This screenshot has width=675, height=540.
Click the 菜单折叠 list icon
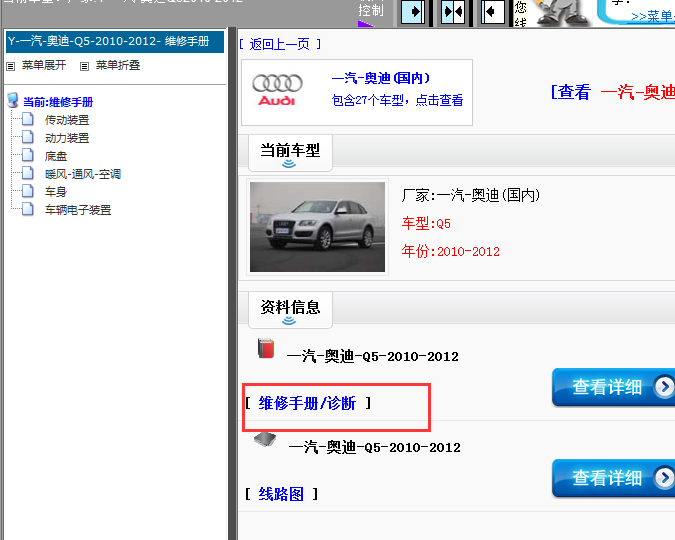click(x=84, y=66)
